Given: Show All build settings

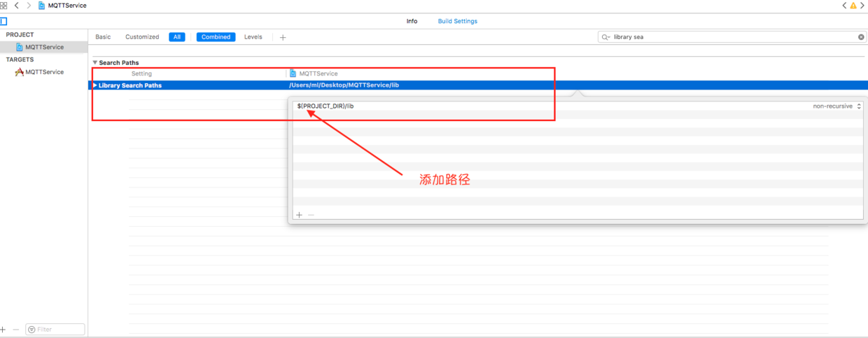Looking at the screenshot, I should [x=177, y=37].
